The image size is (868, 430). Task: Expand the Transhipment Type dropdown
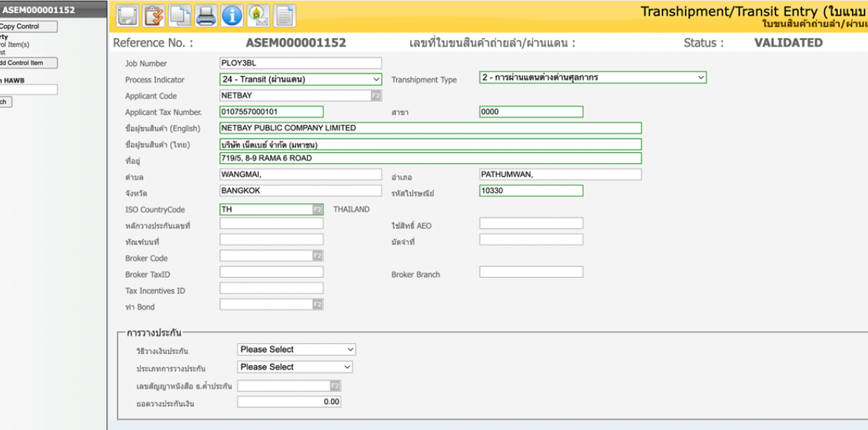point(592,78)
